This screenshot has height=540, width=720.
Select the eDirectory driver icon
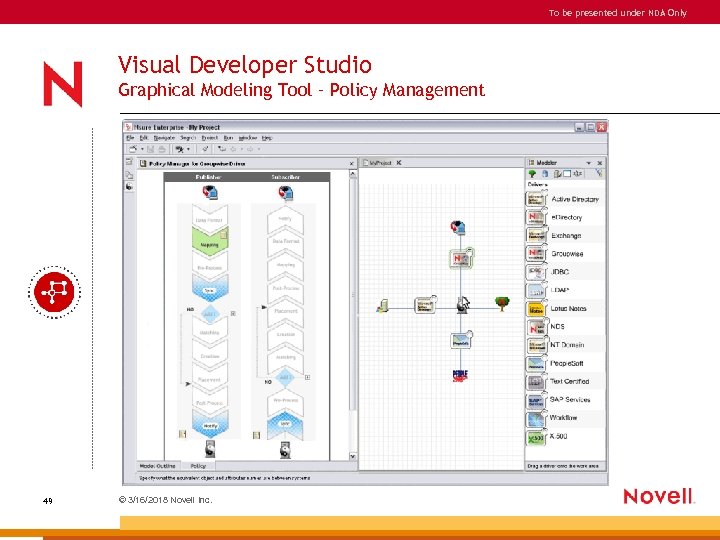tap(535, 217)
